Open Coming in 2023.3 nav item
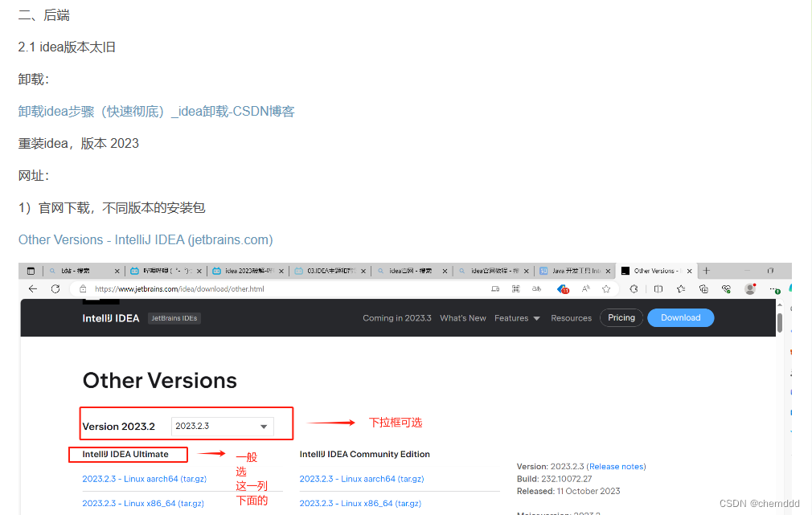The height and width of the screenshot is (515, 812). coord(396,318)
